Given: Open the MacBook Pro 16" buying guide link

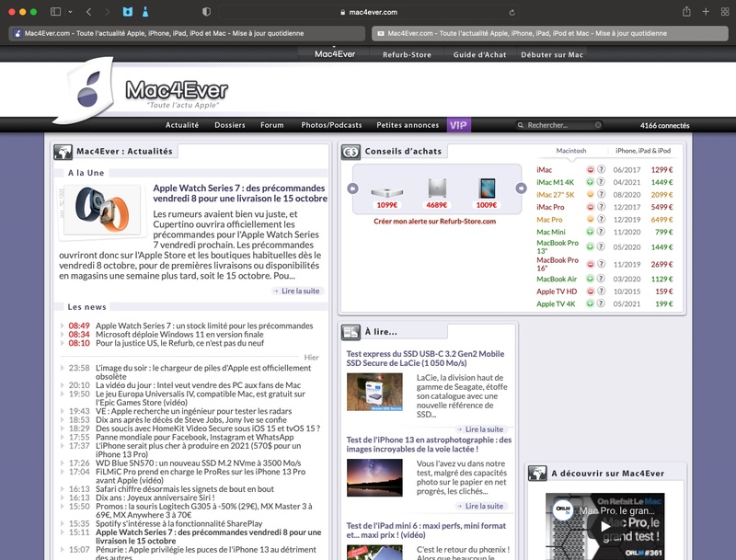Looking at the screenshot, I should coord(558,264).
